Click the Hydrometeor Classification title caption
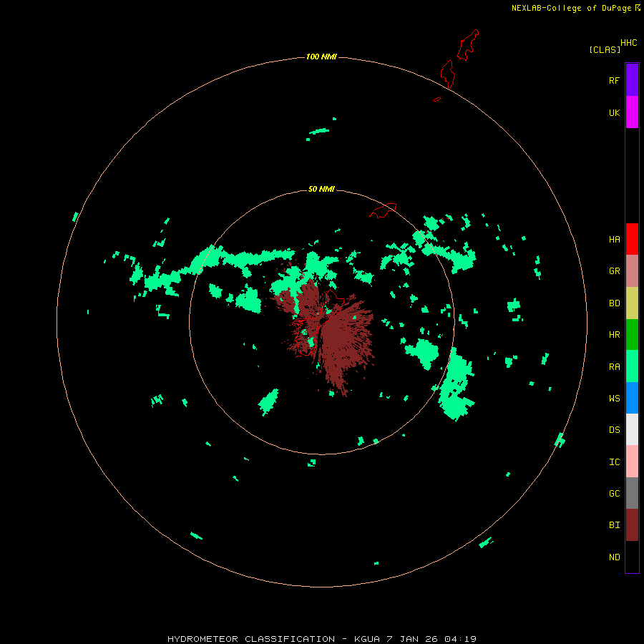 321,639
